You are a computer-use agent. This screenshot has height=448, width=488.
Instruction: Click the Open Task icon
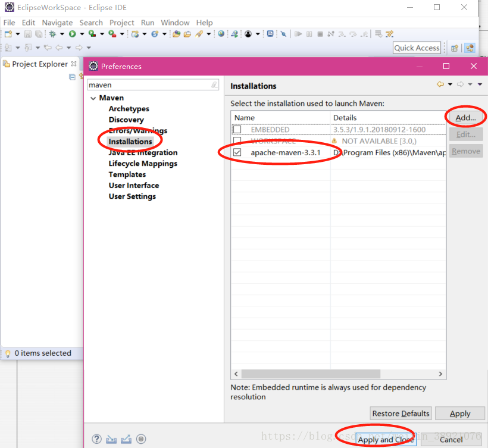(187, 34)
